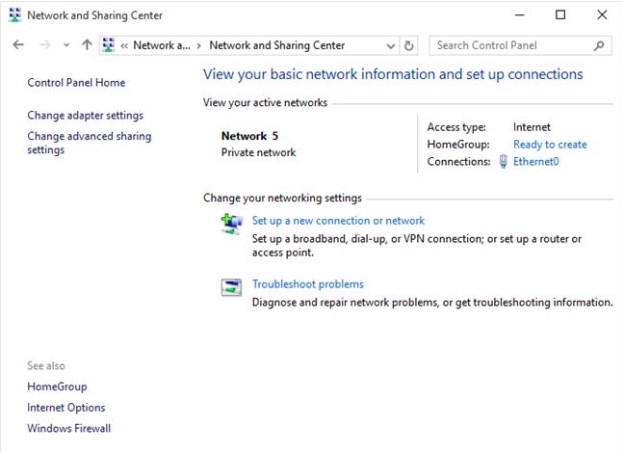Click the 'Internet' access type value

(x=532, y=127)
